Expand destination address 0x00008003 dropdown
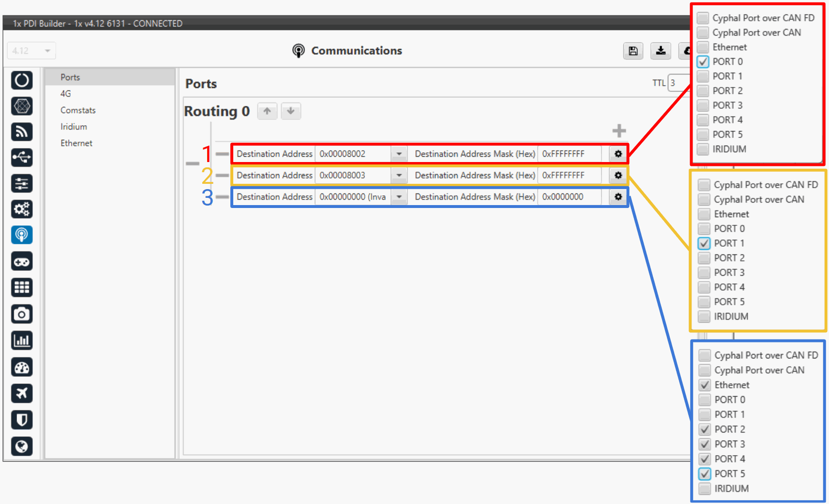This screenshot has width=829, height=504. [x=399, y=176]
